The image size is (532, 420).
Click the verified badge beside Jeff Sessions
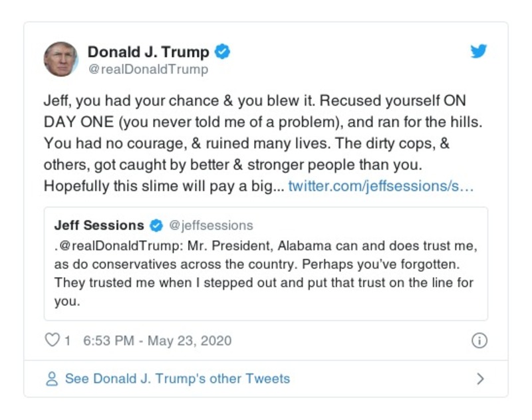tap(158, 225)
